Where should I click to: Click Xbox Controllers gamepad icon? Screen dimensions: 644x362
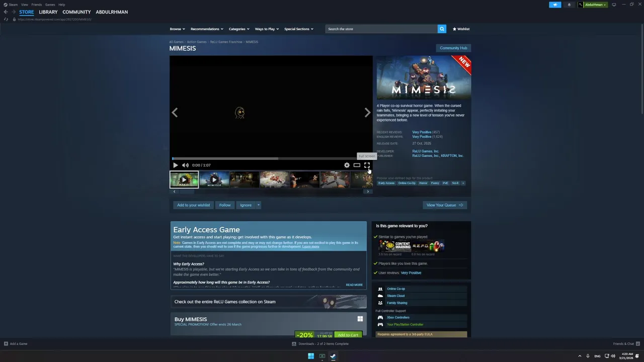380,317
